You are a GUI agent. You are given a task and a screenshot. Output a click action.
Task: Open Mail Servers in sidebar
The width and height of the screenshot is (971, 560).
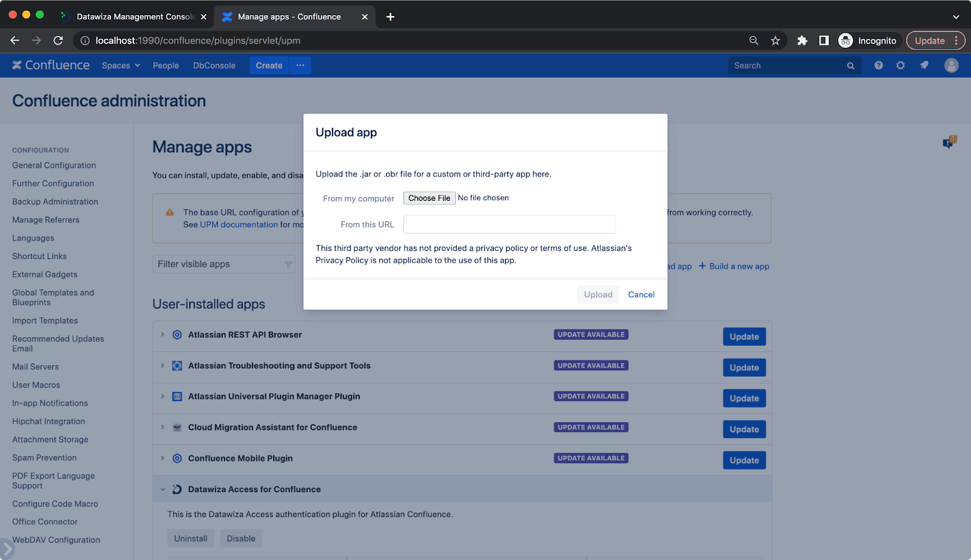click(x=35, y=366)
